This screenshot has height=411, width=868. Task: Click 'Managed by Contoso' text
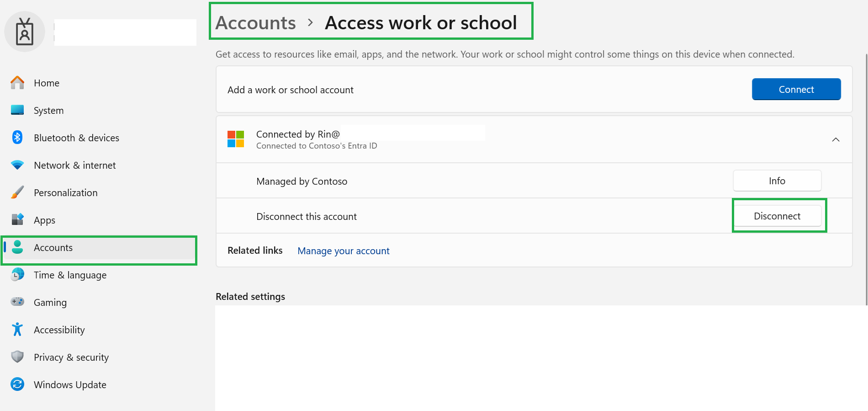pyautogui.click(x=302, y=181)
